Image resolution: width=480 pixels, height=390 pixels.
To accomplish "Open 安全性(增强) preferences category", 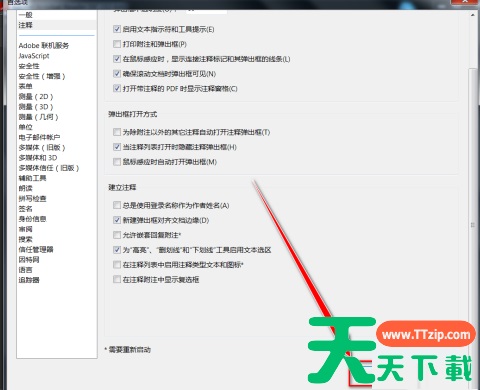I will click(42, 76).
